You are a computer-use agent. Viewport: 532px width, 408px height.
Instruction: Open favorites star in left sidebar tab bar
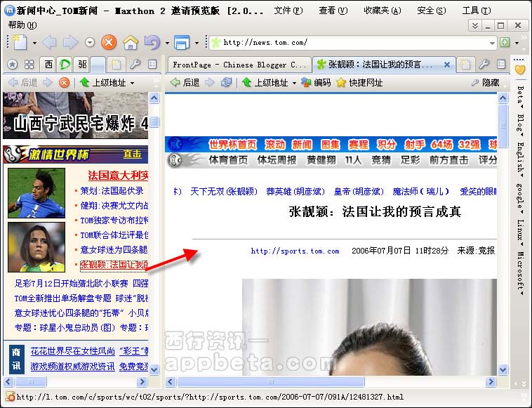coord(13,64)
